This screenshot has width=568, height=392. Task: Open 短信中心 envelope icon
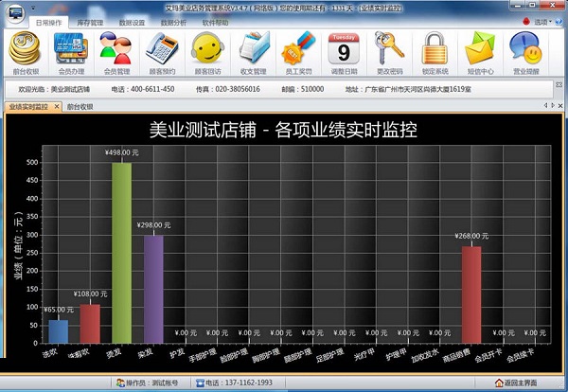[480, 48]
